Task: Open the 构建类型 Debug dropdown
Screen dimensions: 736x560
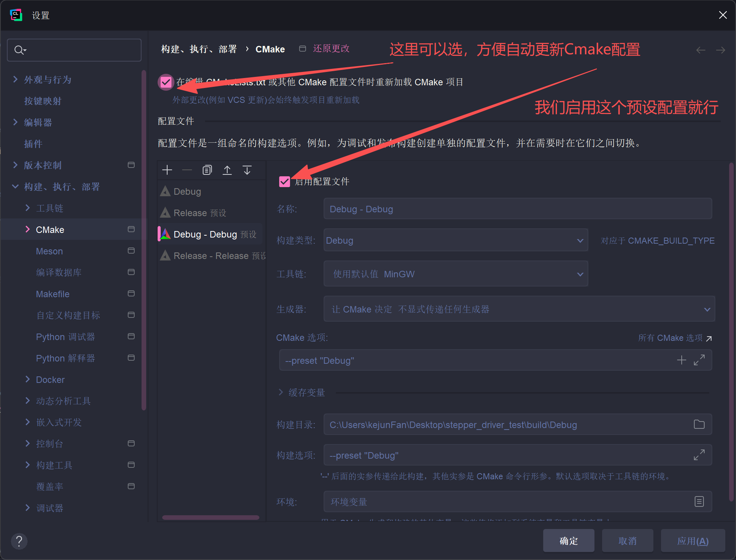Action: pos(456,240)
